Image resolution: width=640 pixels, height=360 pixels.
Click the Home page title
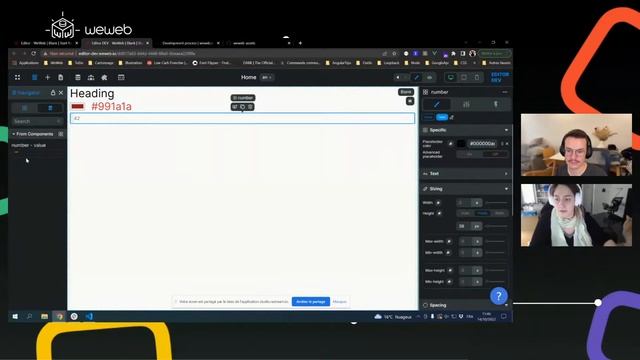click(248, 77)
